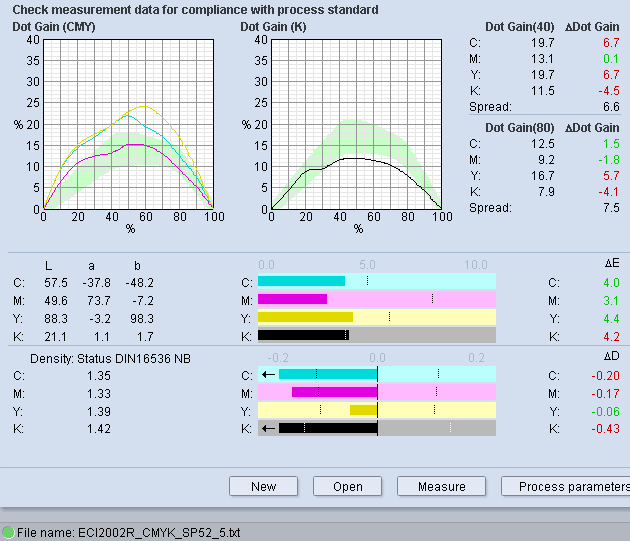Image resolution: width=630 pixels, height=541 pixels.
Task: Click Spread value 7.5
Action: click(x=611, y=207)
